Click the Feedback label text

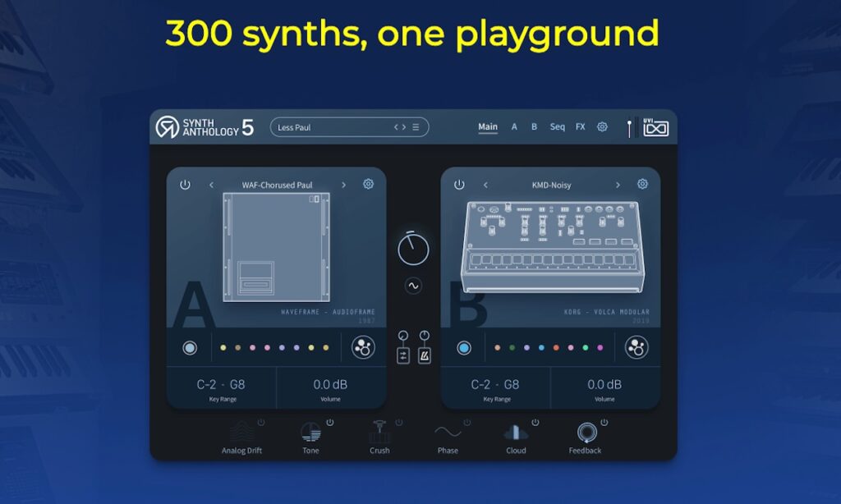[x=585, y=451]
